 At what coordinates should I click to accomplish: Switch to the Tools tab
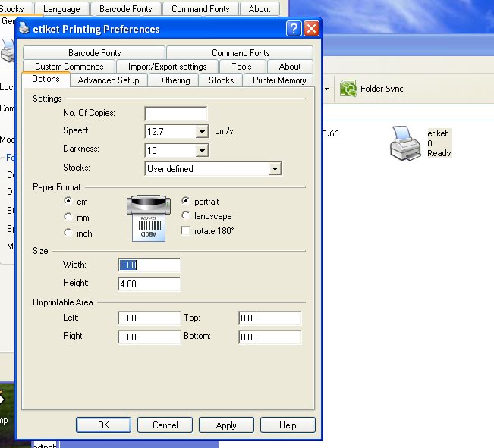pyautogui.click(x=241, y=67)
